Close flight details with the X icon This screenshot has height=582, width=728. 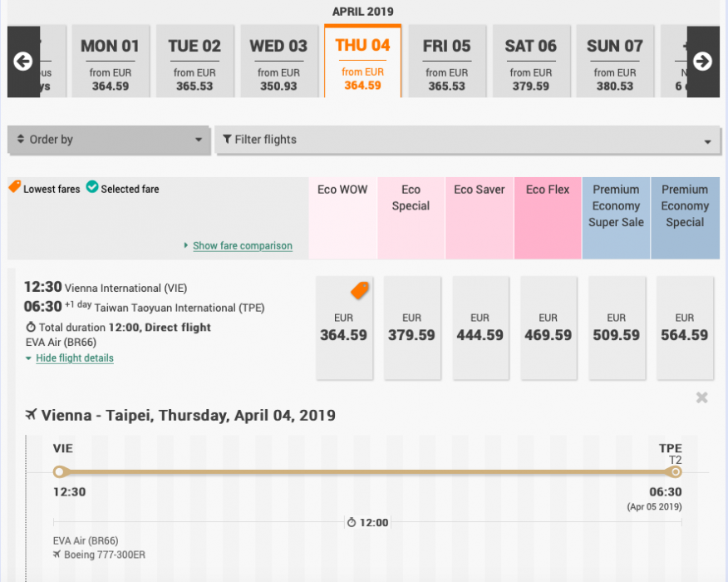(x=702, y=398)
